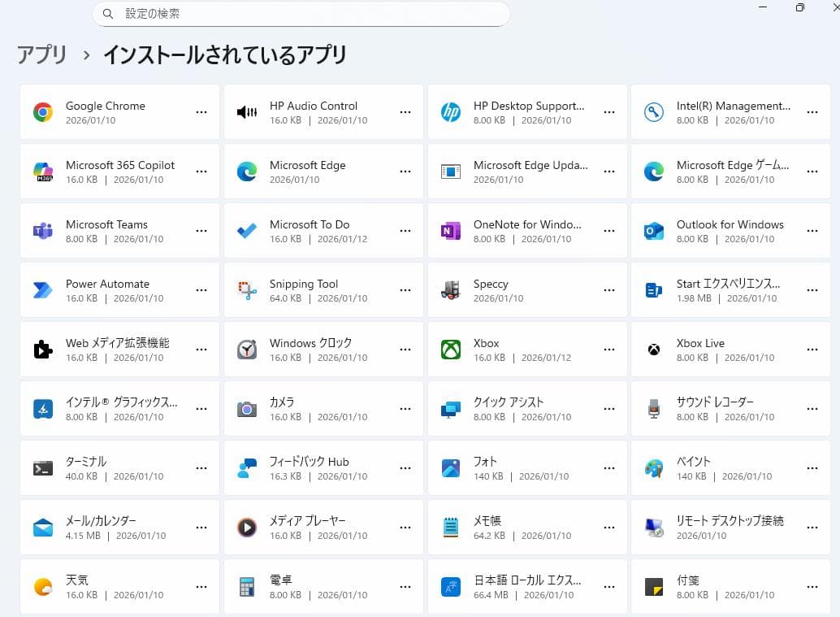Open the Google Chrome app icon
The height and width of the screenshot is (617, 840).
pos(41,111)
